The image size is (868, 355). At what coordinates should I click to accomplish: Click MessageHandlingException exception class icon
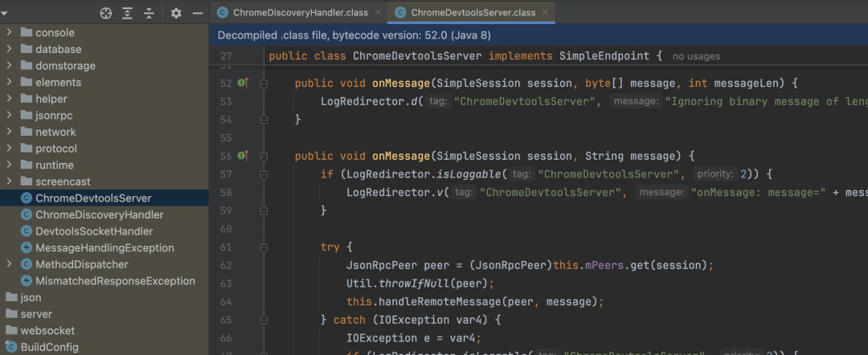tap(26, 247)
